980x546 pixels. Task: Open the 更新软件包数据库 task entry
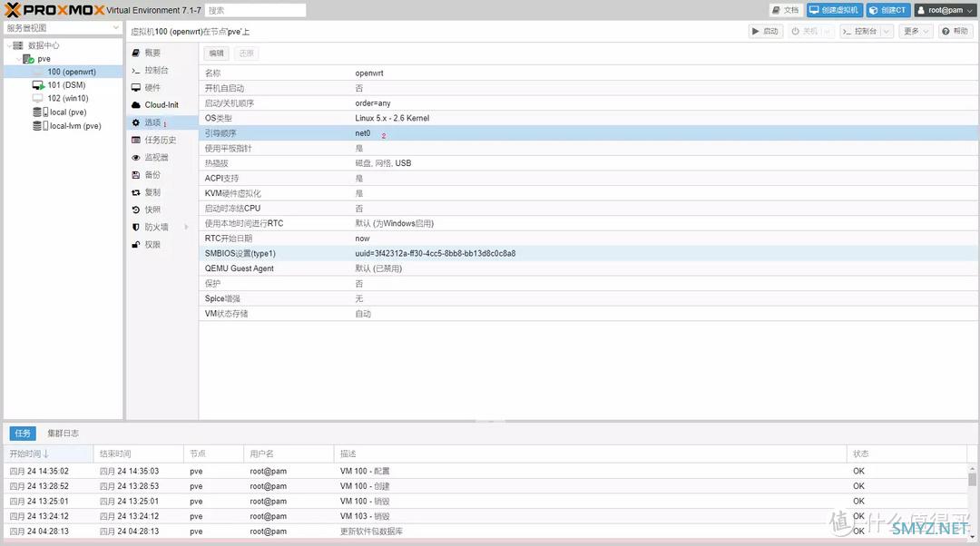[485, 531]
